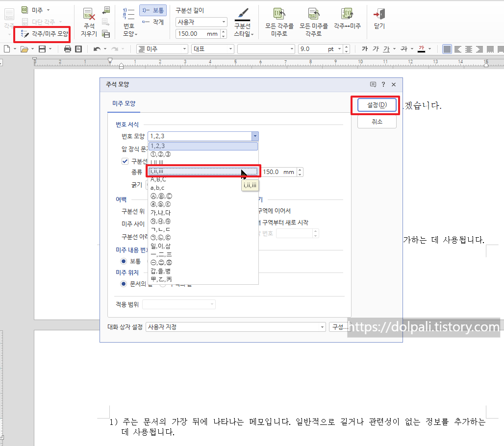
Task: Dismiss the dialog using 취소
Action: (x=377, y=122)
